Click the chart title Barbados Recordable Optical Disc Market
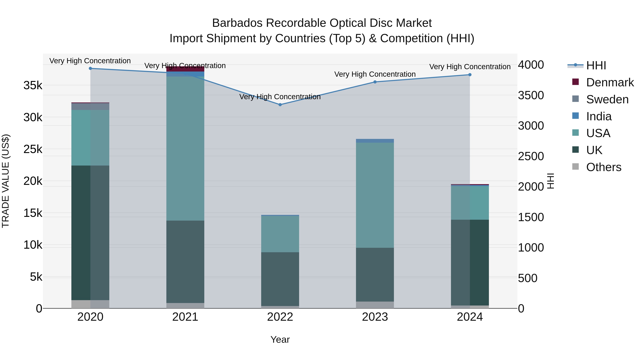The image size is (644, 362). coord(322,23)
